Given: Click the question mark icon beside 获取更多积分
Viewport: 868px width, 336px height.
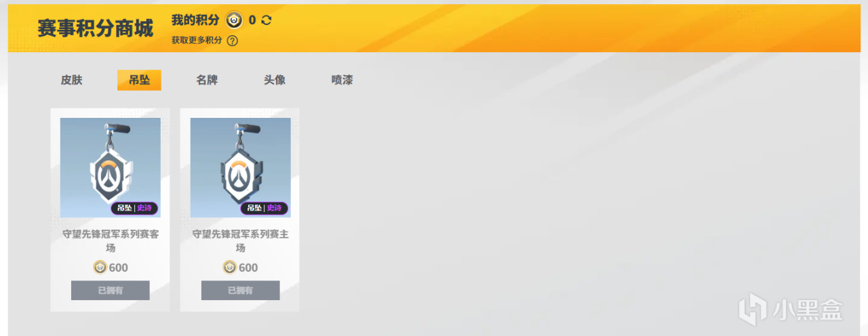Looking at the screenshot, I should [232, 41].
